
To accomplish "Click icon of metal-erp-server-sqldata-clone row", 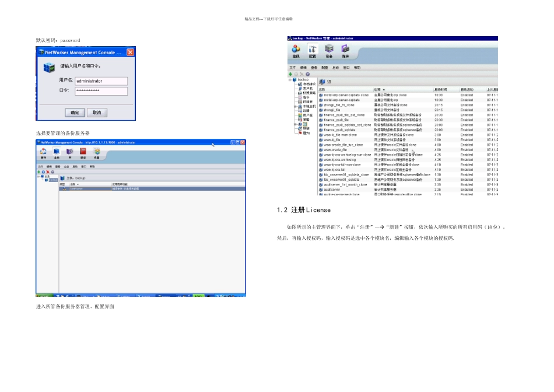I will click(321, 95).
